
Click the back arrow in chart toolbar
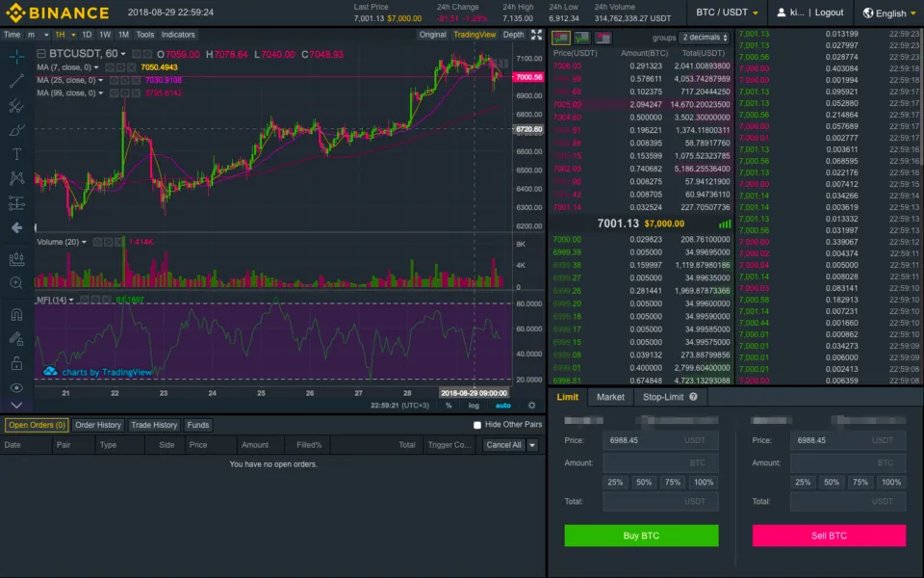pos(16,227)
